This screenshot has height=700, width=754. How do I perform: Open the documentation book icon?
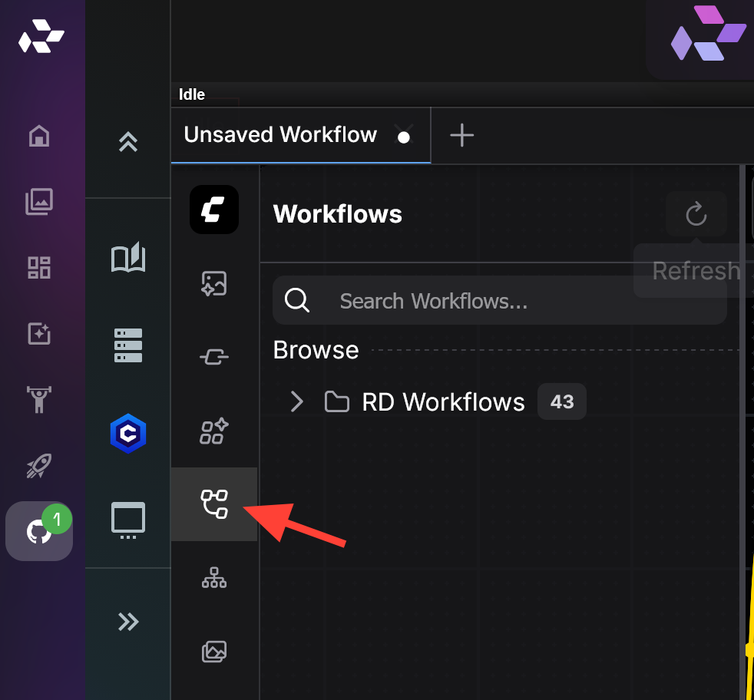[127, 259]
